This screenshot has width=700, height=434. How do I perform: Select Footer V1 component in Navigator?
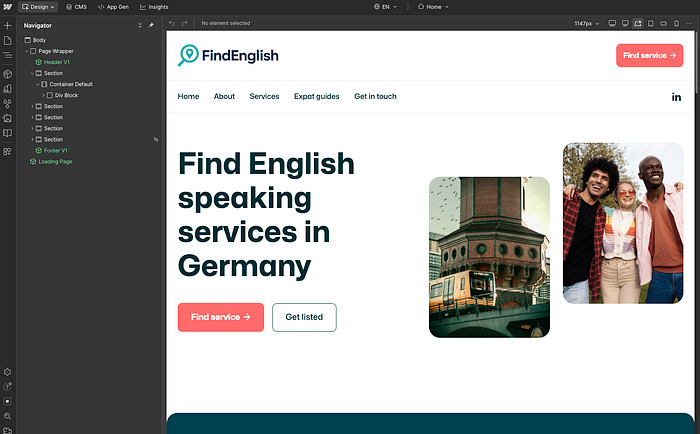pyautogui.click(x=55, y=150)
